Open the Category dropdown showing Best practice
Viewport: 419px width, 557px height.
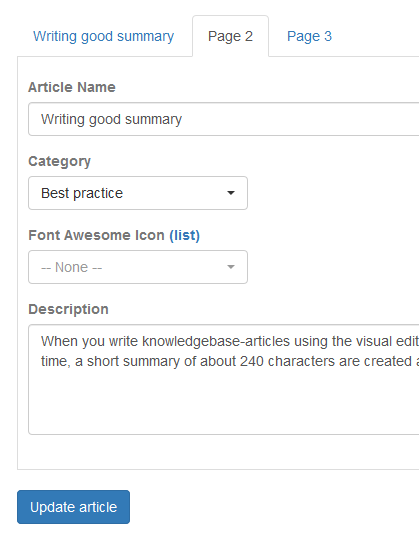click(x=138, y=193)
